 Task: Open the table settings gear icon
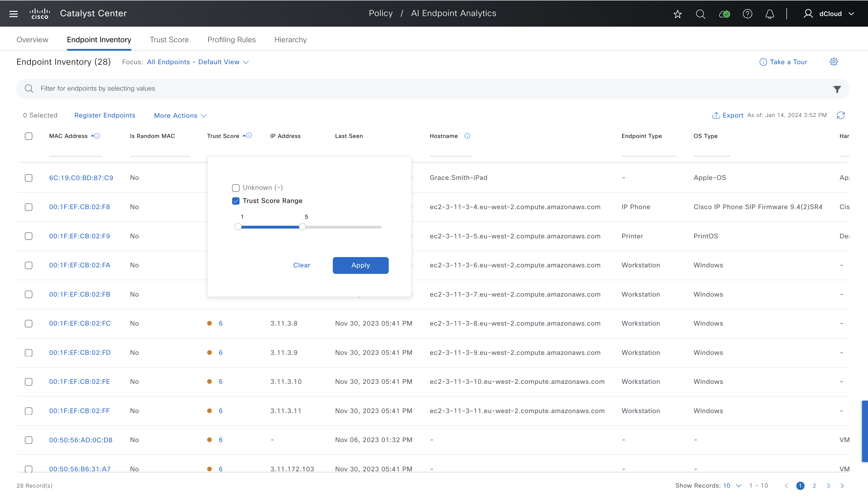pos(834,62)
